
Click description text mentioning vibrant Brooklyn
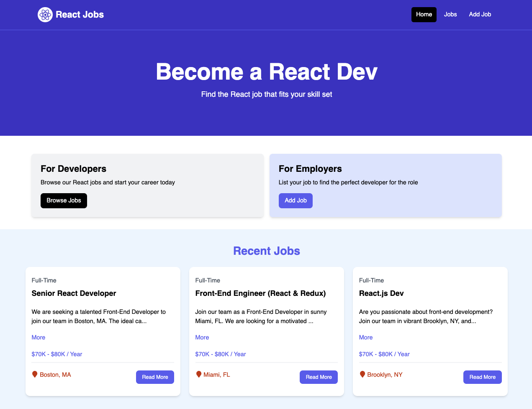(x=426, y=316)
